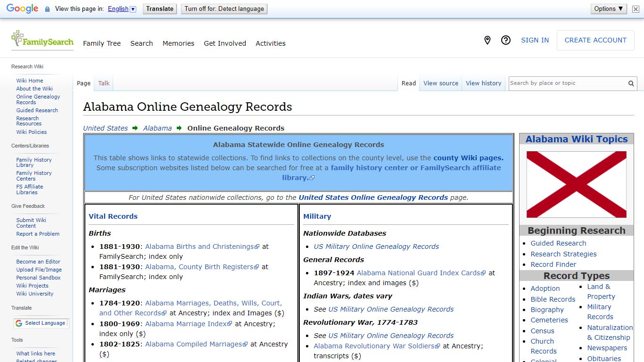Open Family History Library link
644x362 pixels.
tap(34, 163)
